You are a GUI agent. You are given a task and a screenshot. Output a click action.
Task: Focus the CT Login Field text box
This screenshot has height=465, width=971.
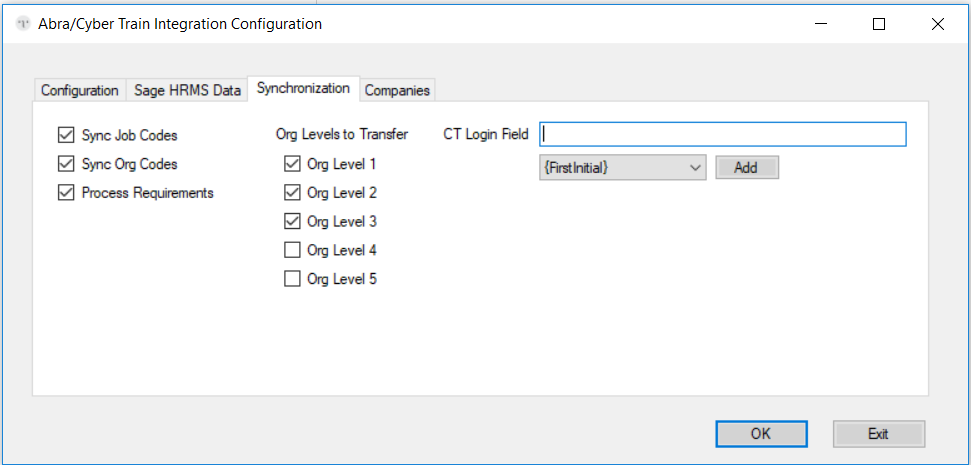point(723,134)
